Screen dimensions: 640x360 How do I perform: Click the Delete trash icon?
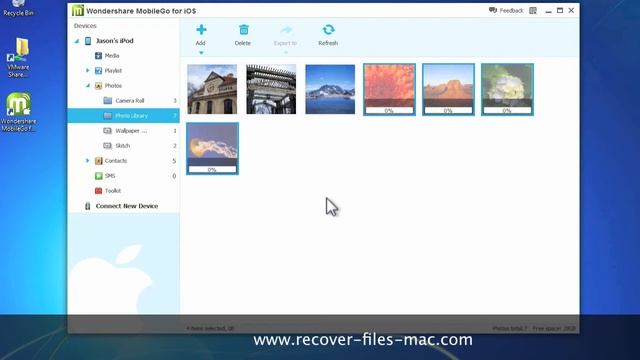(x=243, y=30)
